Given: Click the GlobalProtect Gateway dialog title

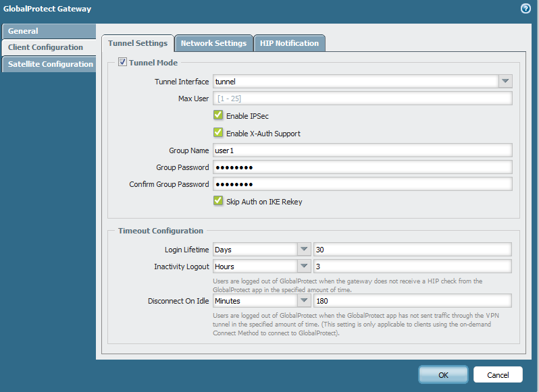Looking at the screenshot, I should point(47,9).
